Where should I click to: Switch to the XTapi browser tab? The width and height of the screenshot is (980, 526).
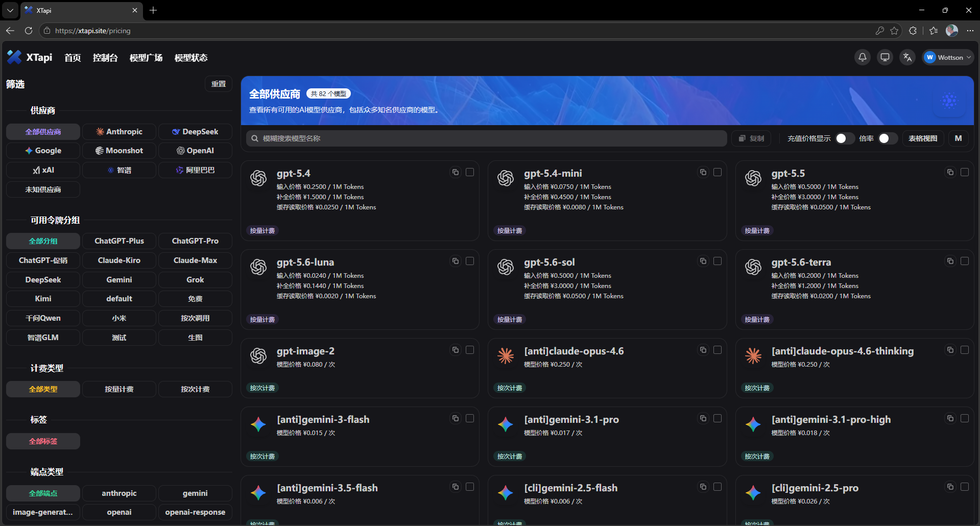pos(82,10)
